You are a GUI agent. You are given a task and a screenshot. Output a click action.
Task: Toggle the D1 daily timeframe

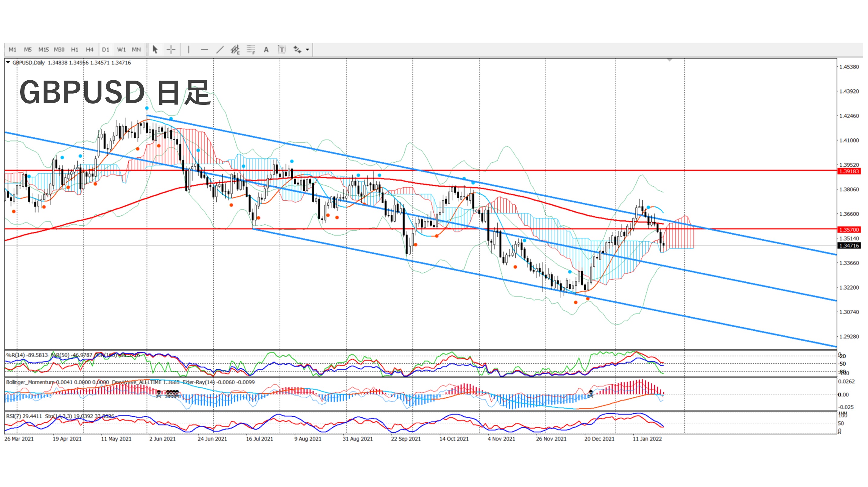105,50
